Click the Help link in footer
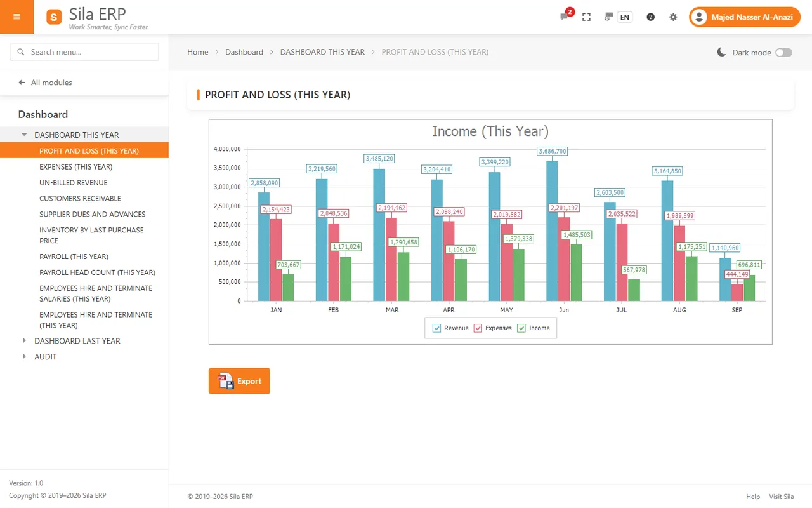Screen dimensions: 812x508 click(x=753, y=497)
